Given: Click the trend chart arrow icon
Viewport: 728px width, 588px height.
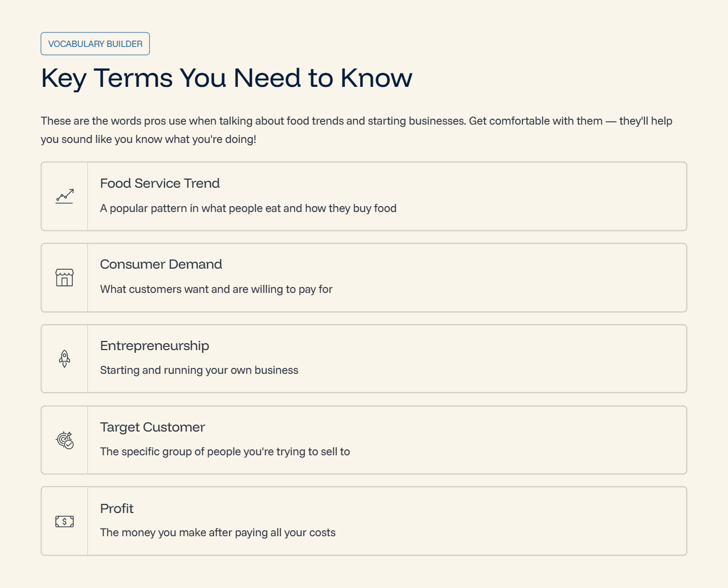Looking at the screenshot, I should (64, 196).
